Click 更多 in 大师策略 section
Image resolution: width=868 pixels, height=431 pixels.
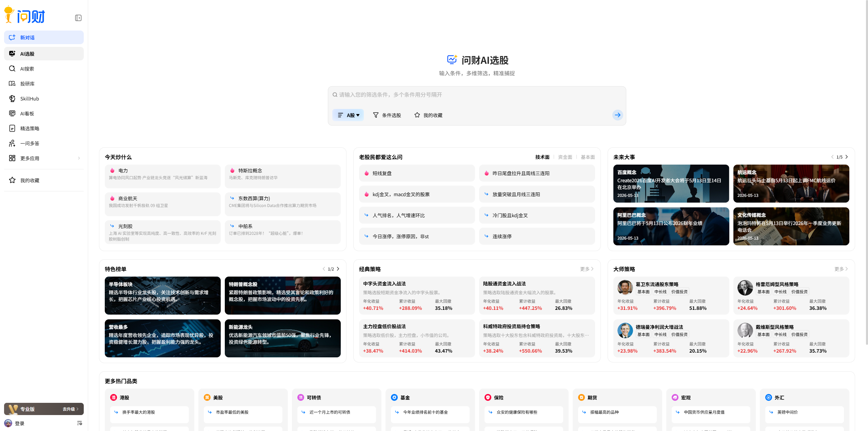pyautogui.click(x=841, y=269)
